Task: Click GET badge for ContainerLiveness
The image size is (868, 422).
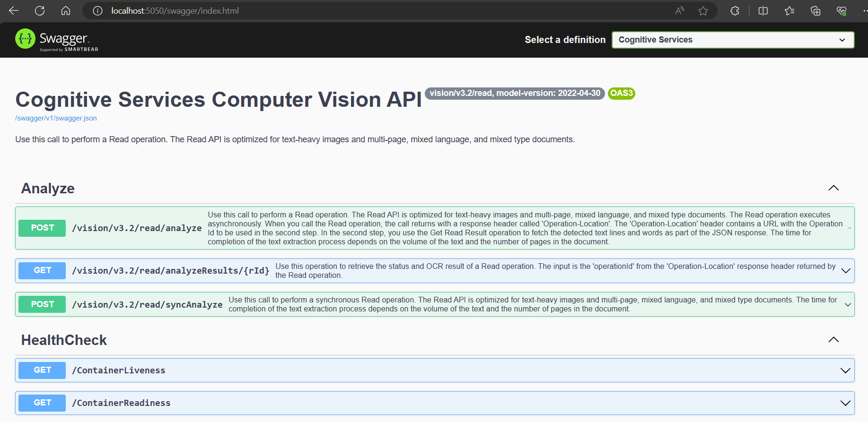Action: pyautogui.click(x=42, y=370)
